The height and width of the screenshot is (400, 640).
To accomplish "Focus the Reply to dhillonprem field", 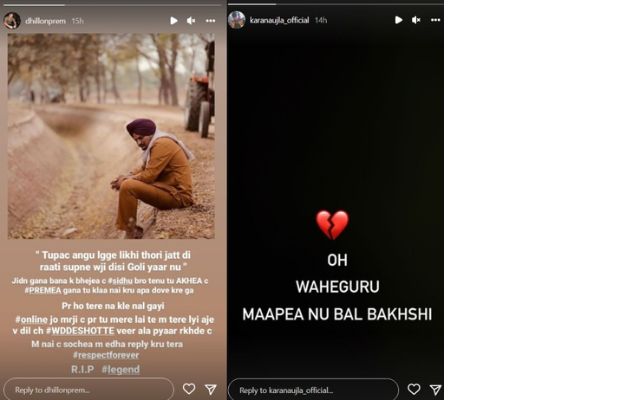I will [x=89, y=389].
